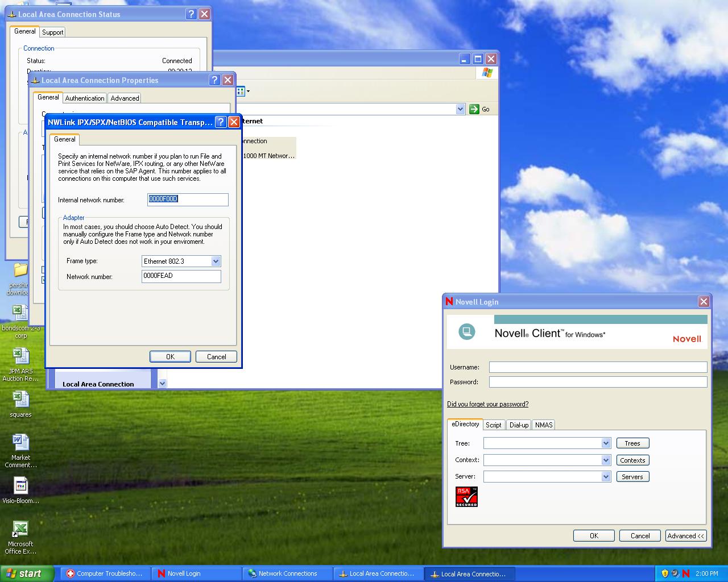
Task: Click Password field in Novell Login
Action: tap(598, 382)
